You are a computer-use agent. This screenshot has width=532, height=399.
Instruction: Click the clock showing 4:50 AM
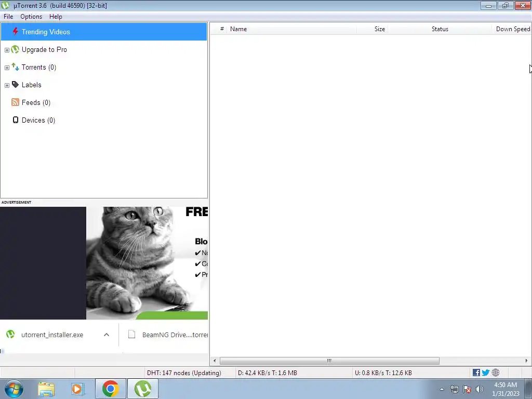point(506,389)
